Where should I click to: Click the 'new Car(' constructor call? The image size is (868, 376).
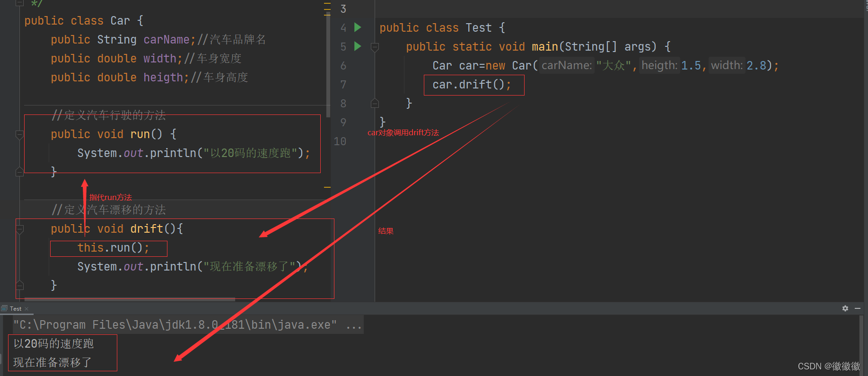pos(512,65)
